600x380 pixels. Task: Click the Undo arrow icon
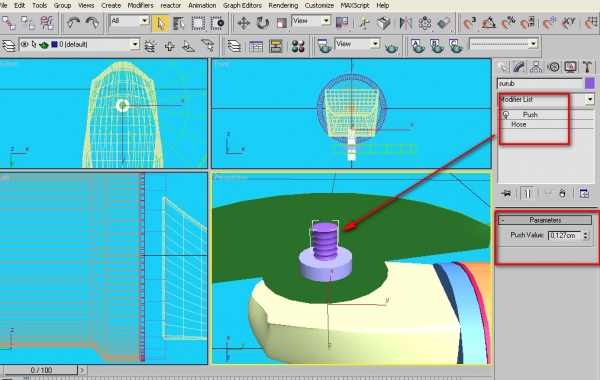73,23
